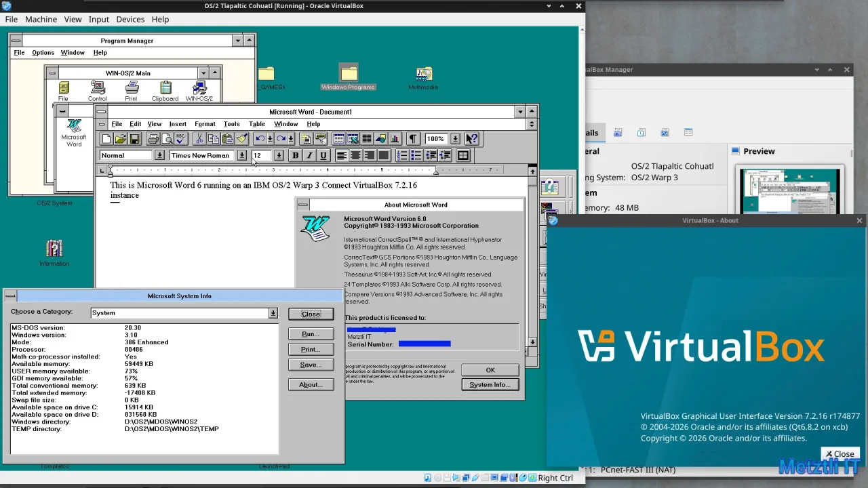Viewport: 868px width, 488px height.
Task: Open the Tools menu in Word
Action: 232,124
